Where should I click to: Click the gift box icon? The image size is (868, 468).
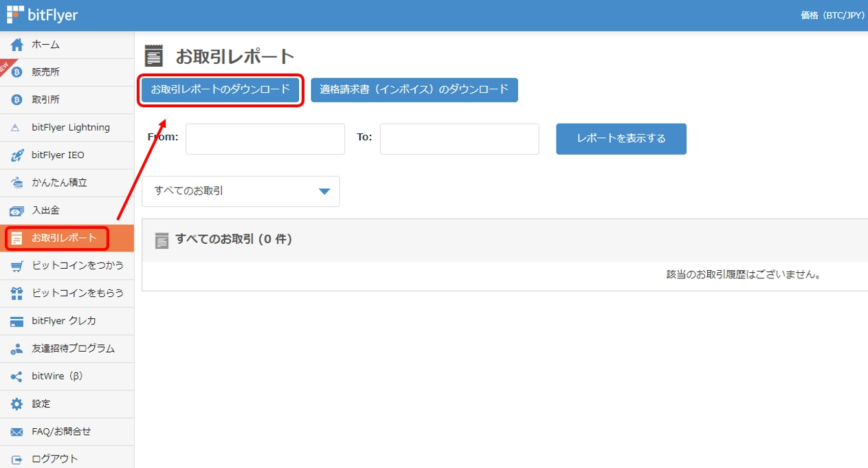tap(17, 293)
